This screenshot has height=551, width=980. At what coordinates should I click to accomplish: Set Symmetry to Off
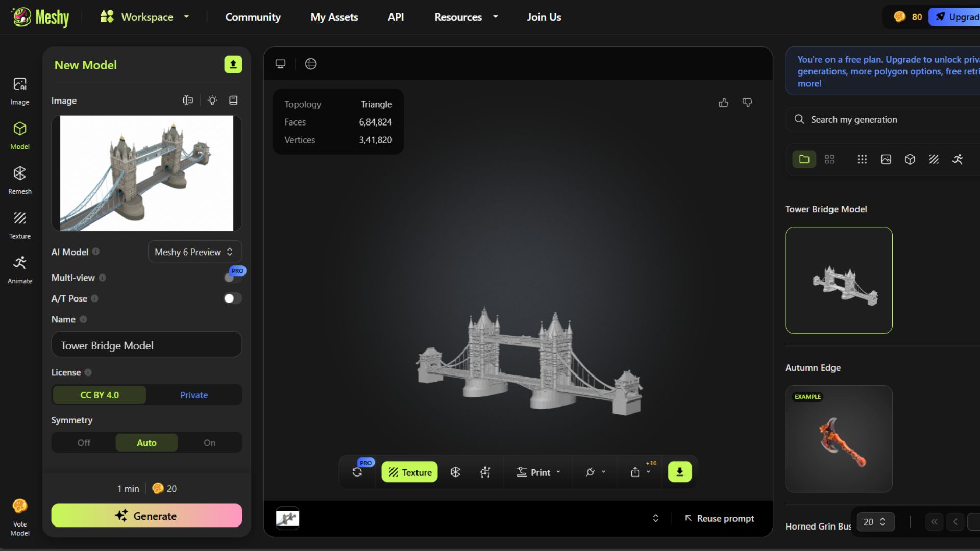84,443
